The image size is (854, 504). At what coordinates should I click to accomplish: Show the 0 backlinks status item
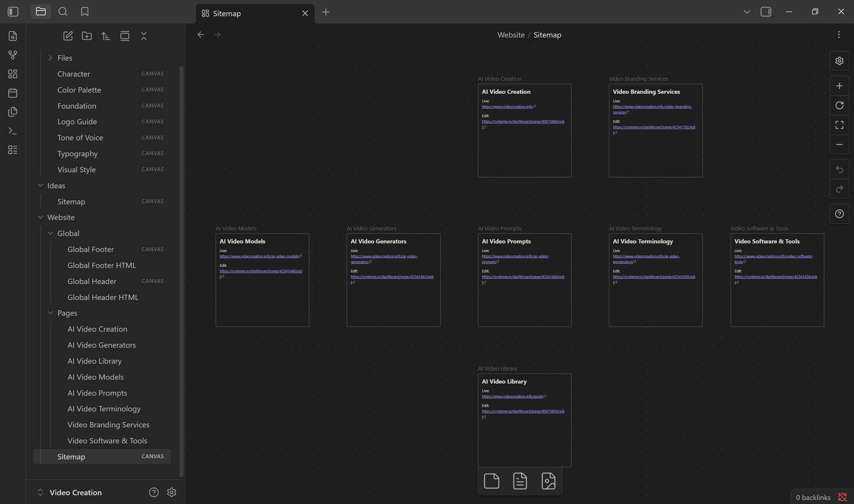coord(813,497)
